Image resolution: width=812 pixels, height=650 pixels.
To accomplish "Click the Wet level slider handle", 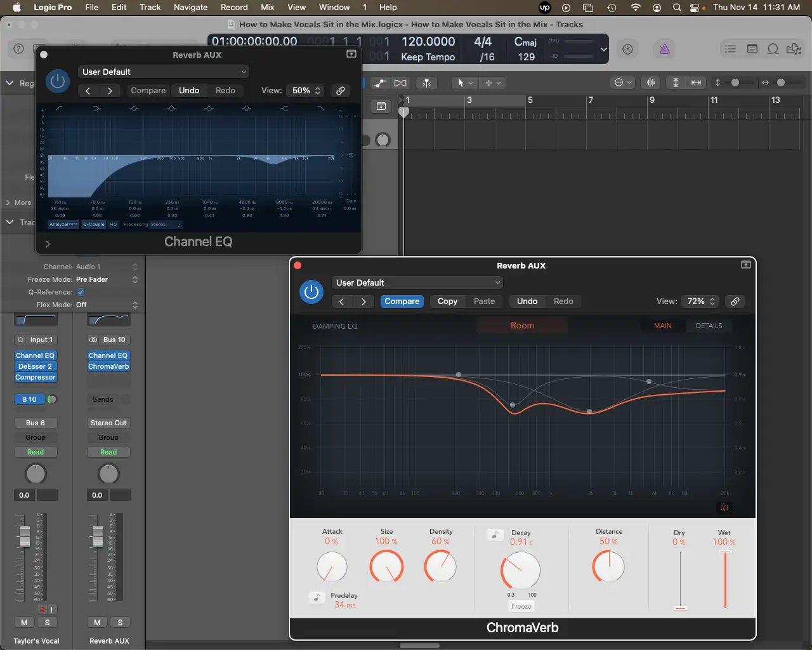I will point(725,552).
